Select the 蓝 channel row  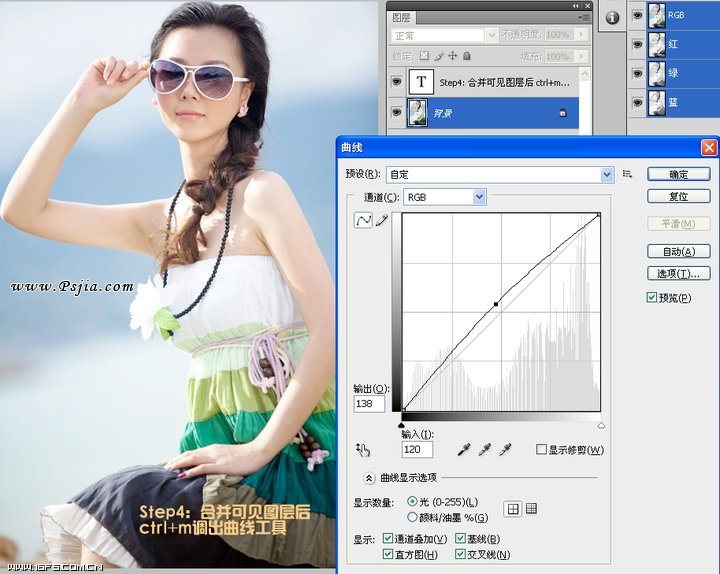coord(682,102)
